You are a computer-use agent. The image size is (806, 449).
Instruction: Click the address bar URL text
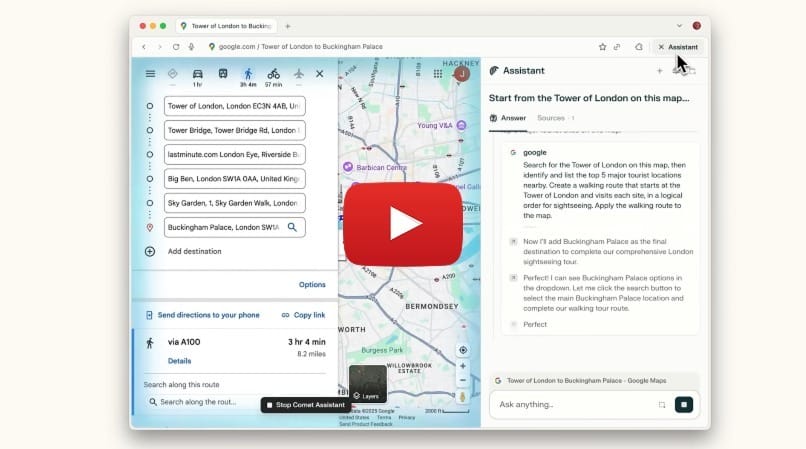point(301,47)
